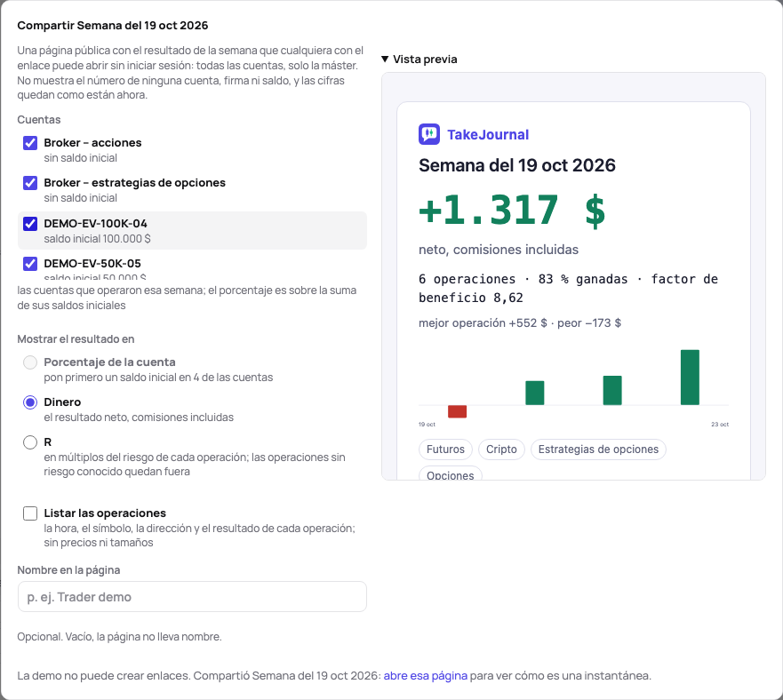Click Opcional. Vacío, la página no lleva nombre hint
Viewport: 783px width, 700px height.
point(119,637)
